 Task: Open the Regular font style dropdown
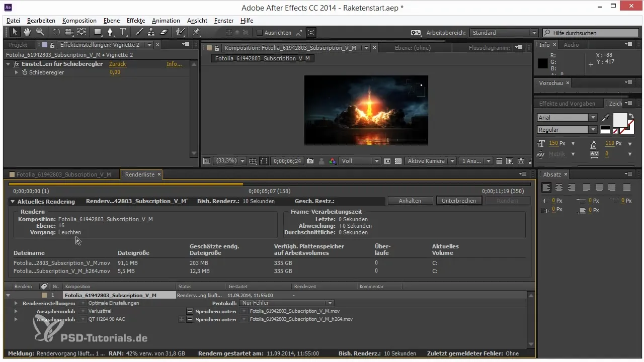click(x=567, y=130)
